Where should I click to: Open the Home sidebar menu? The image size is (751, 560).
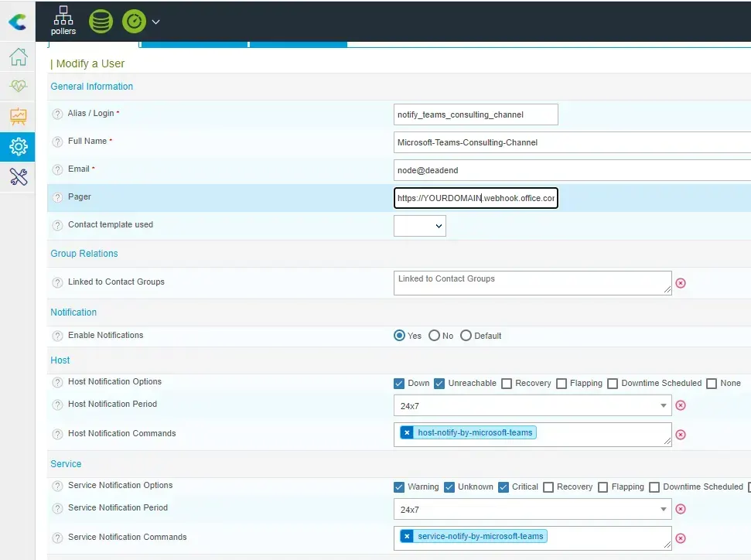tap(19, 56)
